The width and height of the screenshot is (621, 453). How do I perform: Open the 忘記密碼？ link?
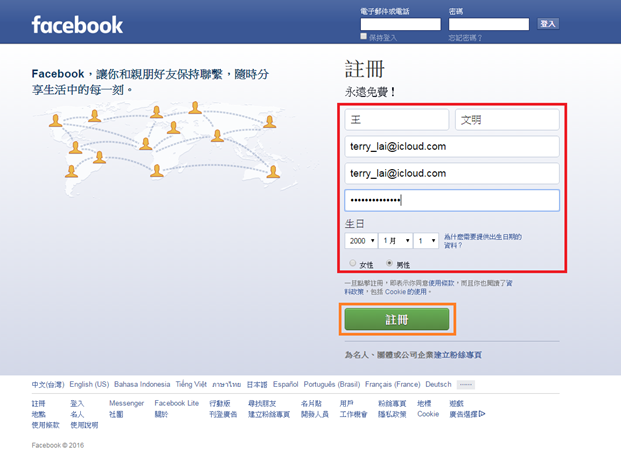(x=465, y=38)
